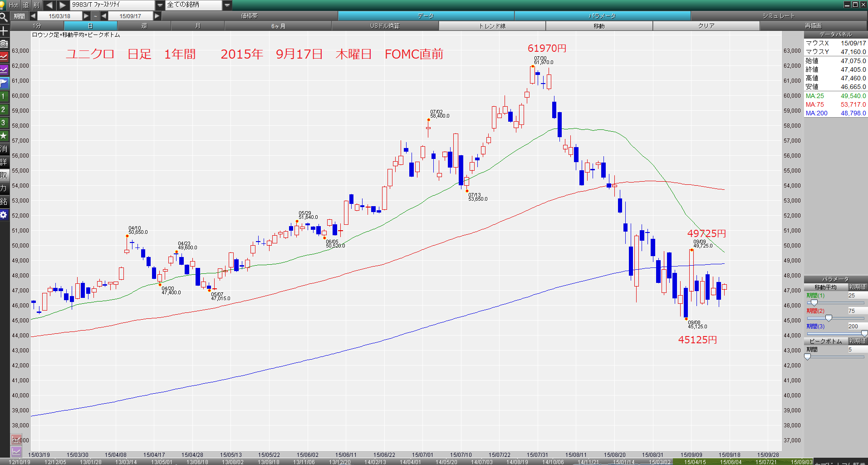The image size is (868, 465).
Task: Adjust the ピークボトム 期間 slider
Action: coord(808,356)
